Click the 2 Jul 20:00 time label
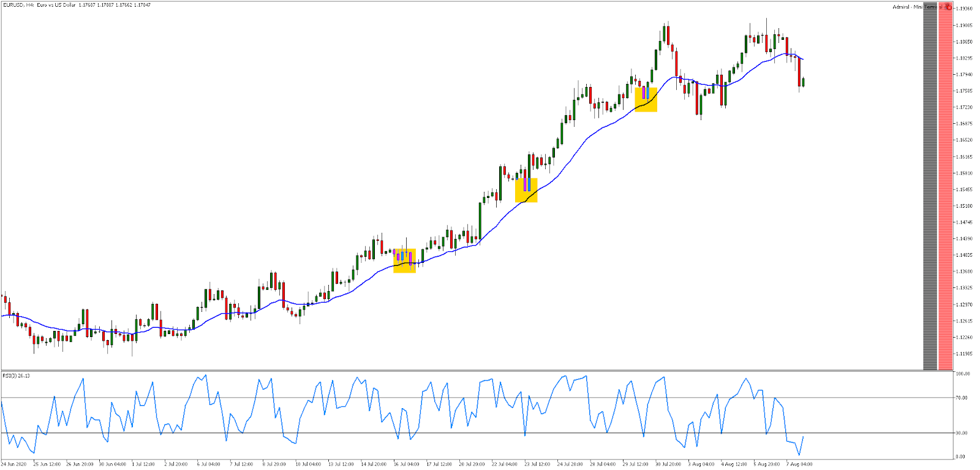The width and height of the screenshot is (980, 470). (x=176, y=464)
